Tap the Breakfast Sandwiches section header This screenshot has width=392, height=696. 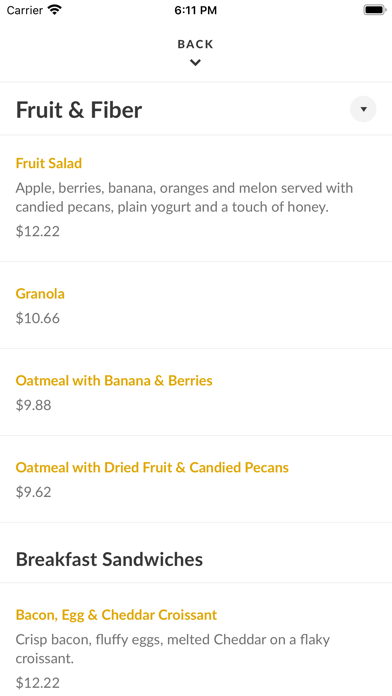click(x=109, y=559)
